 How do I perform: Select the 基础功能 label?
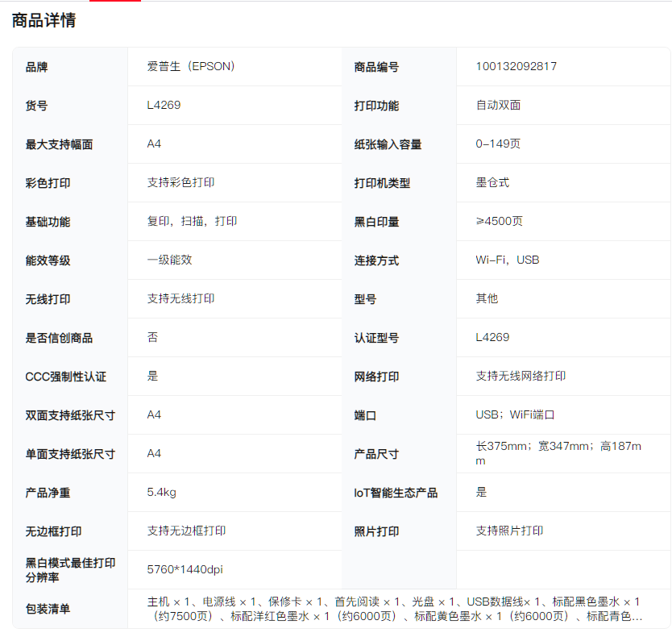[48, 222]
